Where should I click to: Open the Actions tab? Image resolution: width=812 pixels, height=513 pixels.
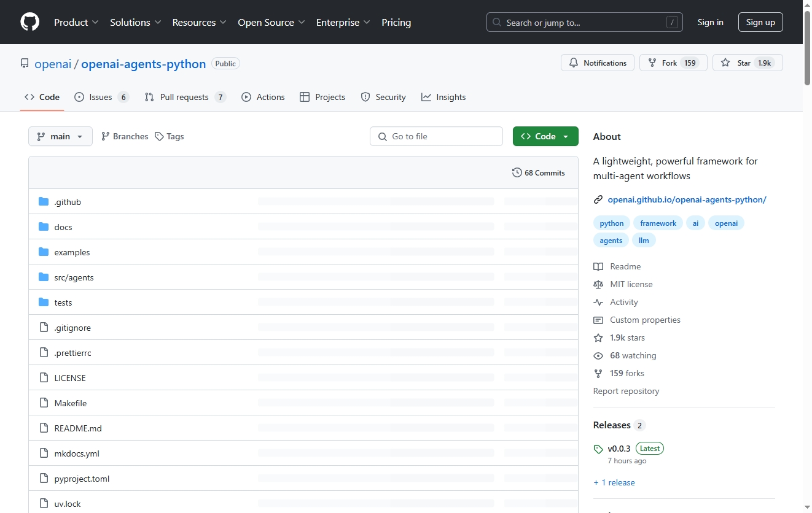coord(263,97)
